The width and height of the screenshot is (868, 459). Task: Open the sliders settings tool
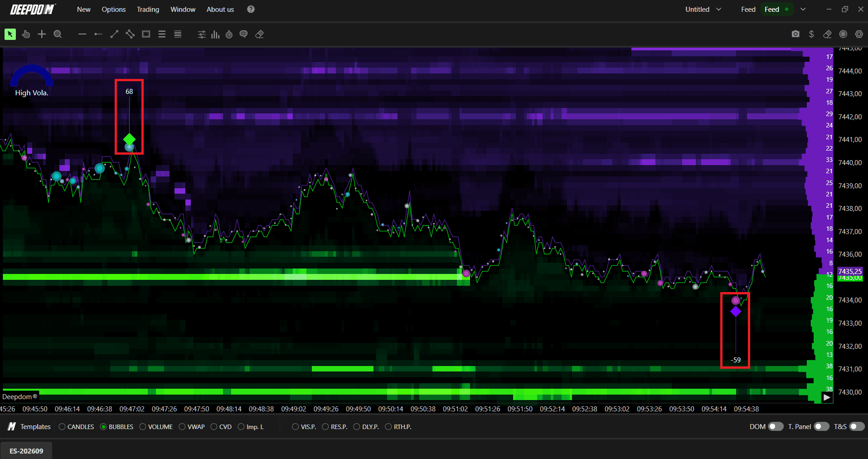[x=202, y=34]
